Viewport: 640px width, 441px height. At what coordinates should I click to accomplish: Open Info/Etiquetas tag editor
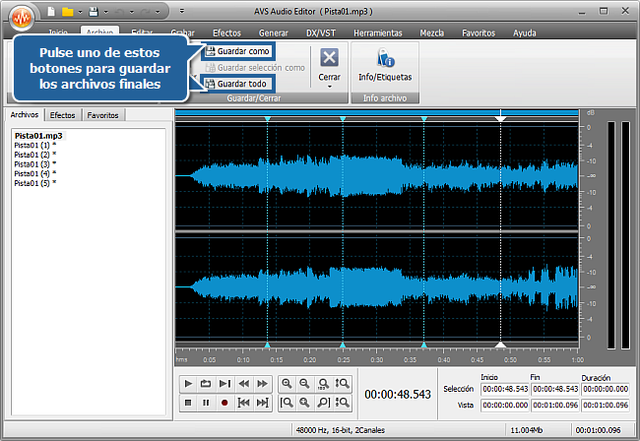[385, 65]
